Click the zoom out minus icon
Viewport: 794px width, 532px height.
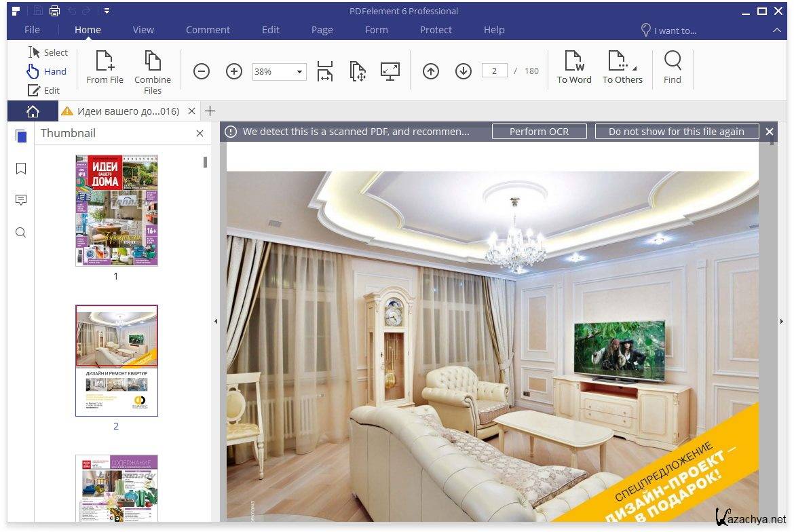click(202, 71)
